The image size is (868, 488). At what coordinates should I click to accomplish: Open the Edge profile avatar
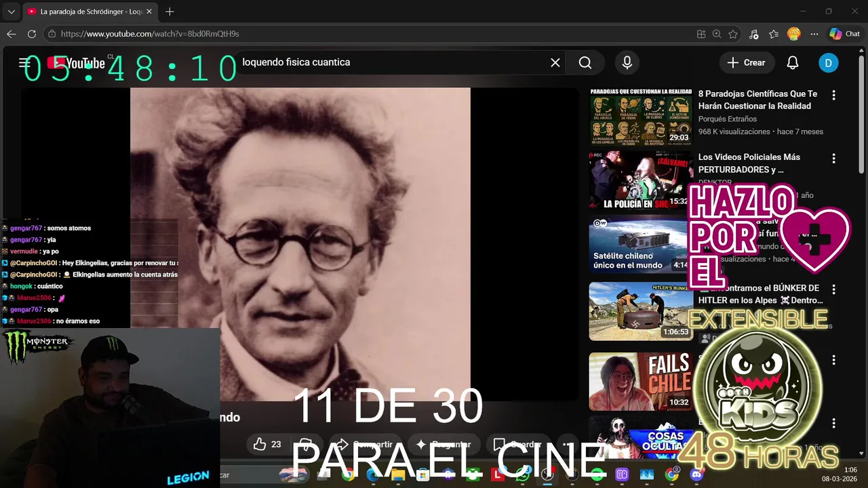tap(793, 34)
